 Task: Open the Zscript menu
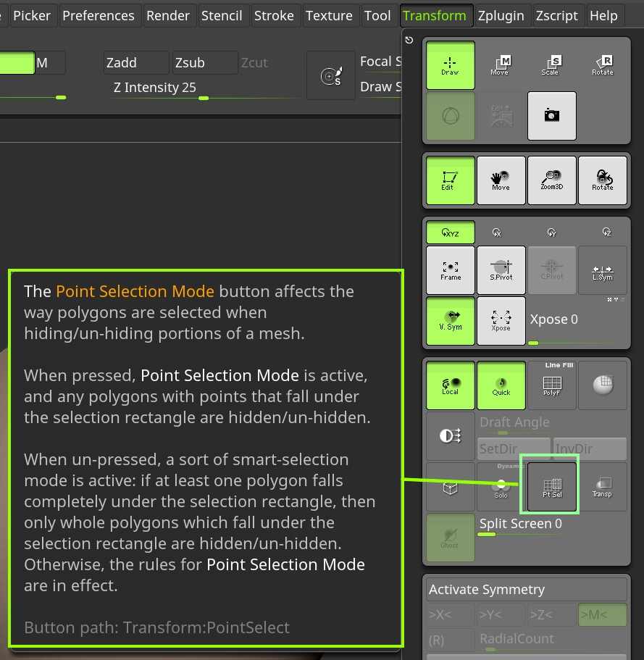pyautogui.click(x=557, y=15)
